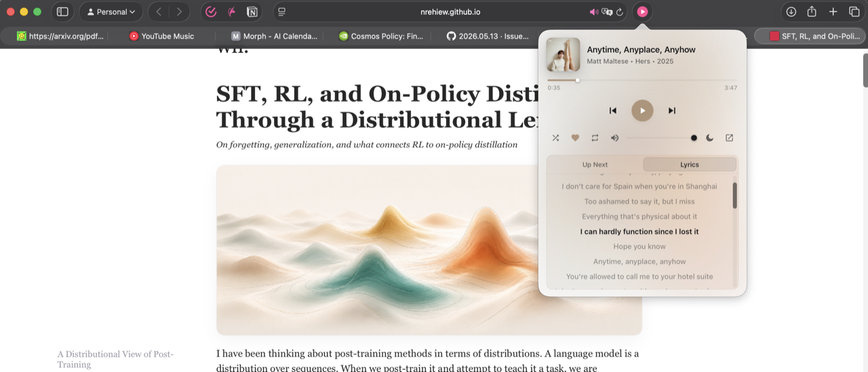Screen dimensions: 868x372
Task: Click the page menu icon in address bar
Action: pos(282,12)
